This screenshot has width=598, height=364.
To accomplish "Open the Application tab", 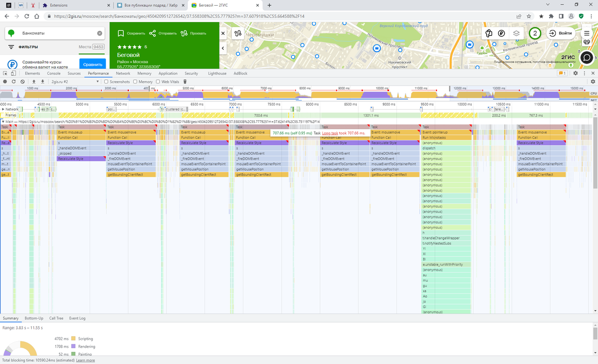I will point(168,73).
